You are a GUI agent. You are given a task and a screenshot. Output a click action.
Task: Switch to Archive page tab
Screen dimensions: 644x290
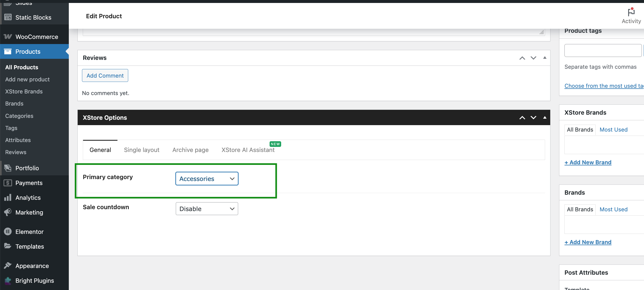[190, 150]
